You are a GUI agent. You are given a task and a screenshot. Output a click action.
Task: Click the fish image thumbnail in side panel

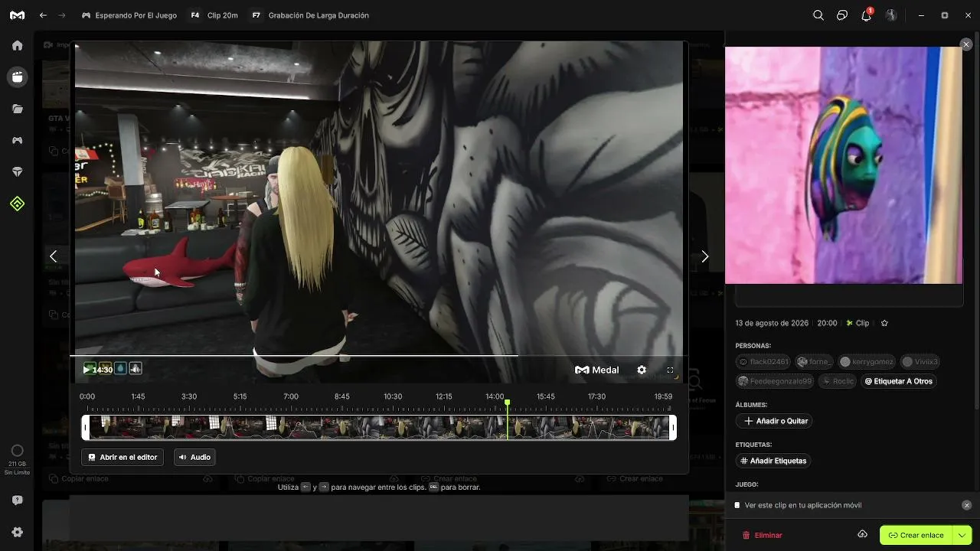(844, 165)
